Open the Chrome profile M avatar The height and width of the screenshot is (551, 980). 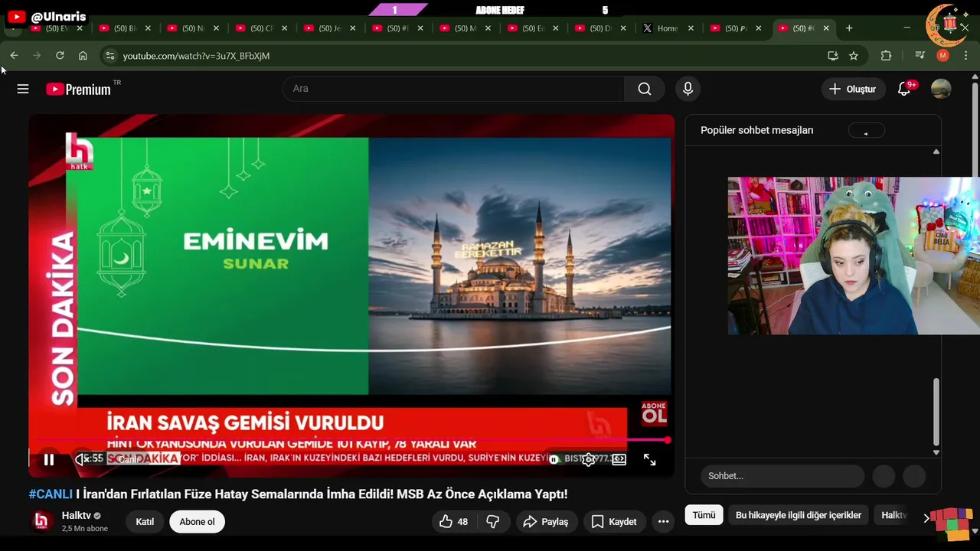pos(943,56)
